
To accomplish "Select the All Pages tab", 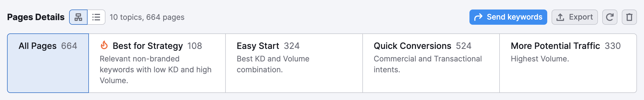I will click(x=48, y=63).
